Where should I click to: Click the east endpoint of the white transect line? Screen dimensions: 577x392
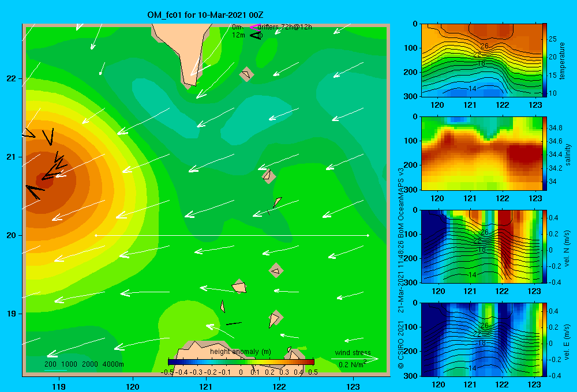[x=368, y=235]
